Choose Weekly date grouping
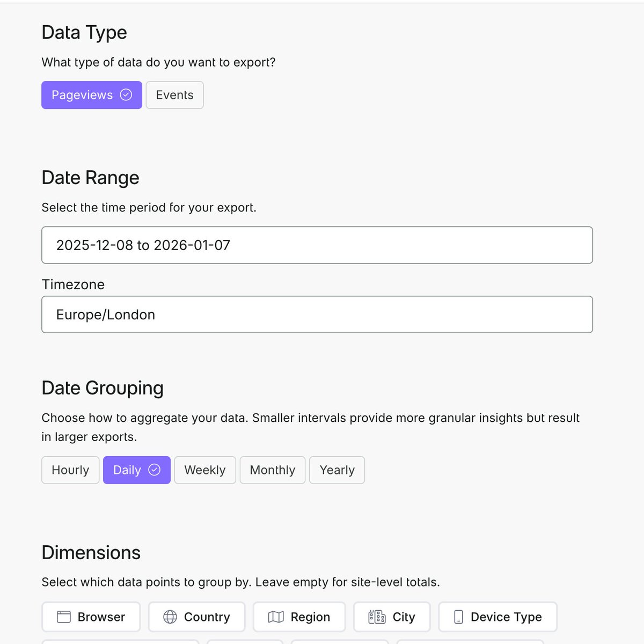Image resolution: width=644 pixels, height=644 pixels. [x=205, y=470]
